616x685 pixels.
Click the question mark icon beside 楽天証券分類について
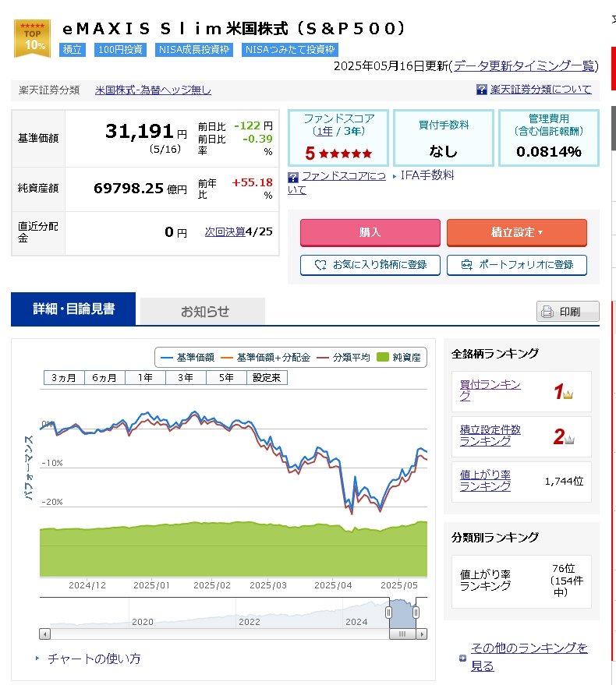481,90
